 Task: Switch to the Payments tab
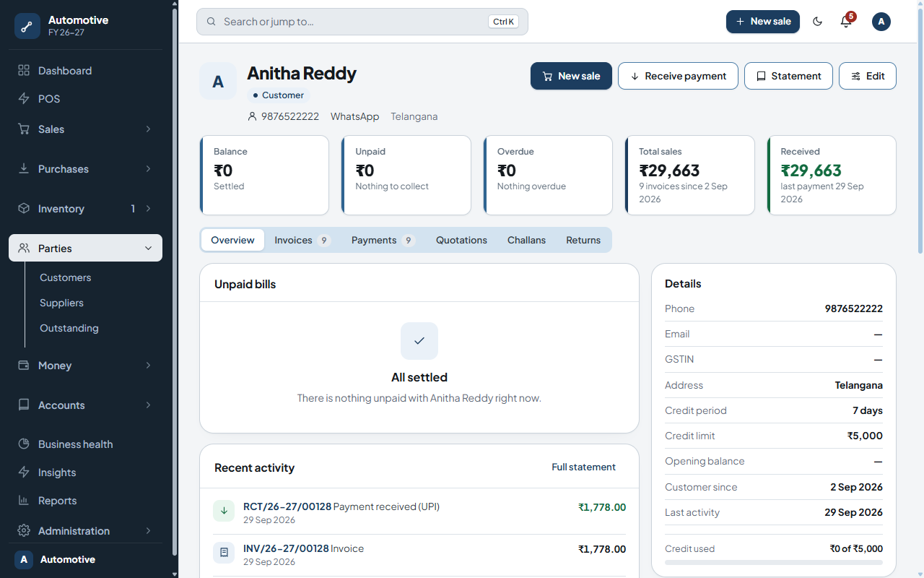[x=383, y=240]
